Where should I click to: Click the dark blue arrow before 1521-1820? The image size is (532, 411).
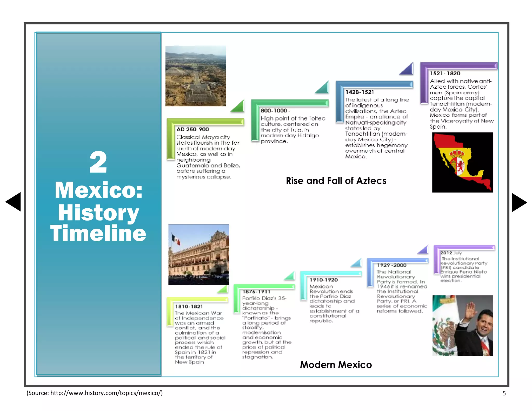click(406, 69)
